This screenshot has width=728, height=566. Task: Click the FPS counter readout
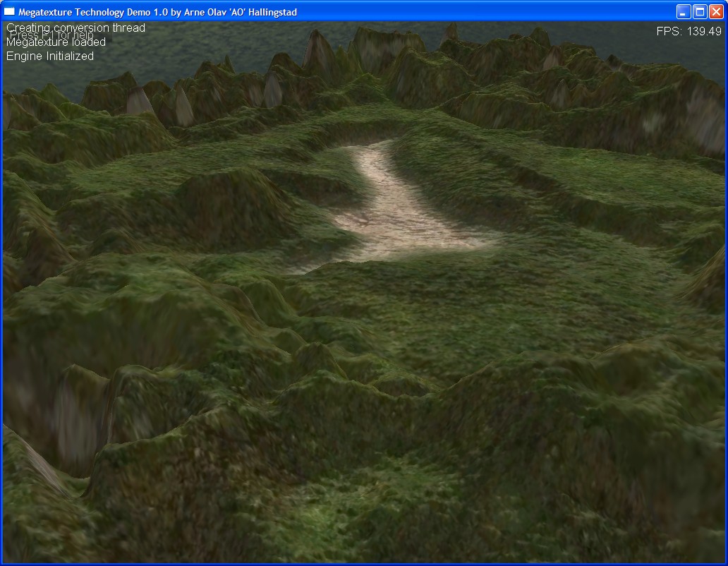[688, 31]
